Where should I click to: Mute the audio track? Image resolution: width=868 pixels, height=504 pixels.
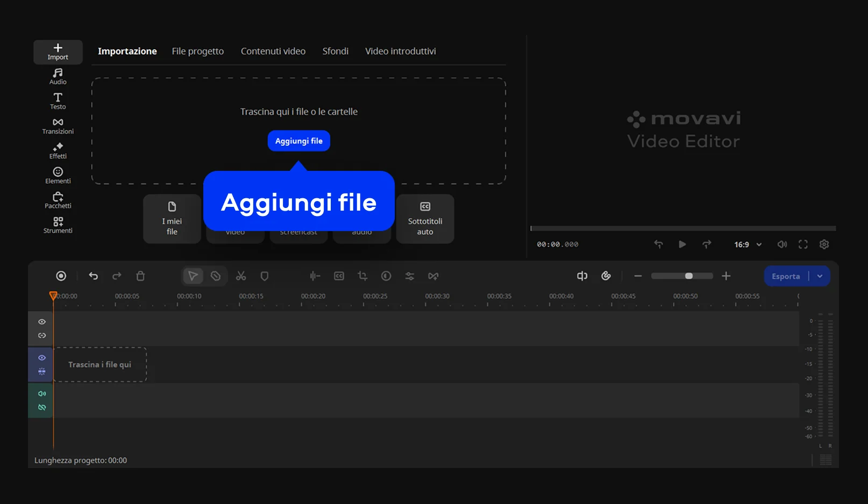pos(42,394)
